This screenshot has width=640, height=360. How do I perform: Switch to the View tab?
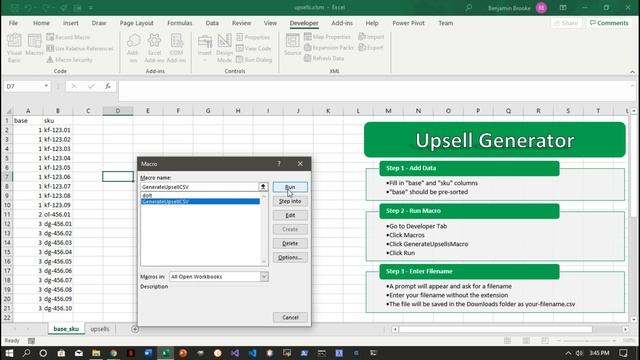pyautogui.click(x=270, y=23)
